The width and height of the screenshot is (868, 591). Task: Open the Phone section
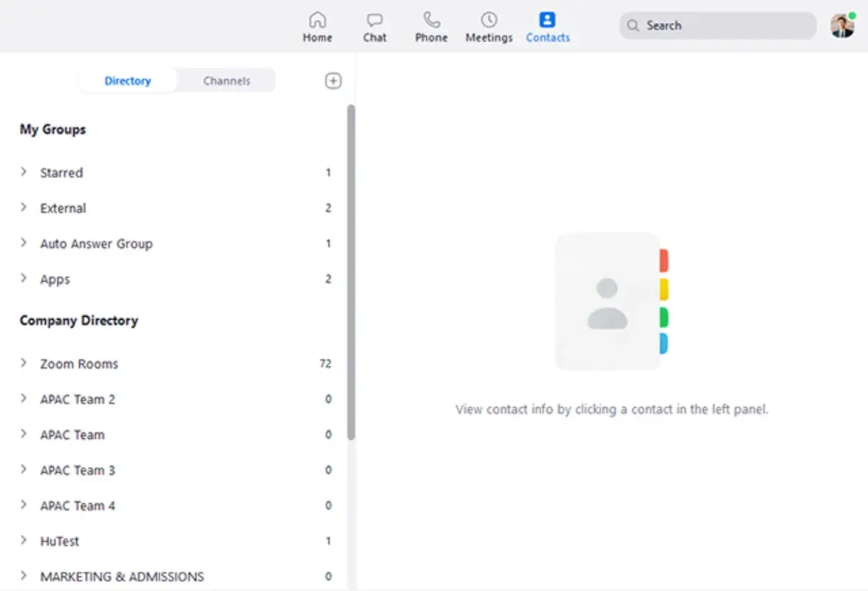click(431, 26)
